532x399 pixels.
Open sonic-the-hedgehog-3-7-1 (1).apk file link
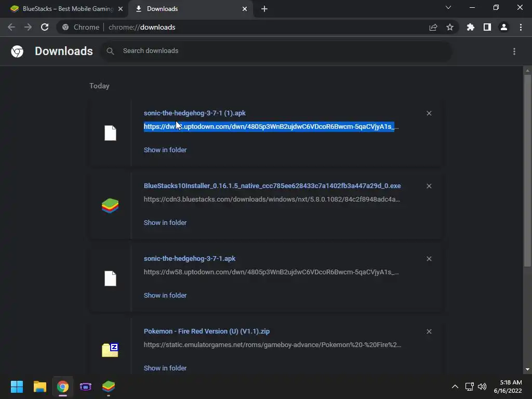(195, 113)
